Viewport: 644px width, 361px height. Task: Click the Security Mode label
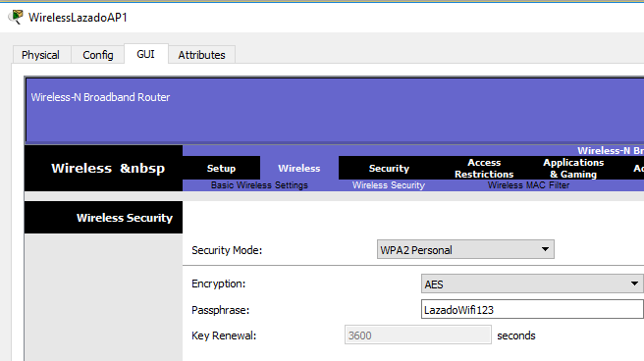click(227, 250)
